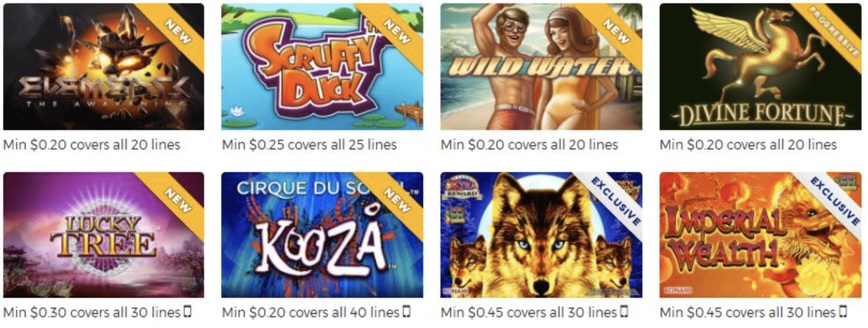
Task: Click the caption under the Wild Water game
Action: (529, 145)
